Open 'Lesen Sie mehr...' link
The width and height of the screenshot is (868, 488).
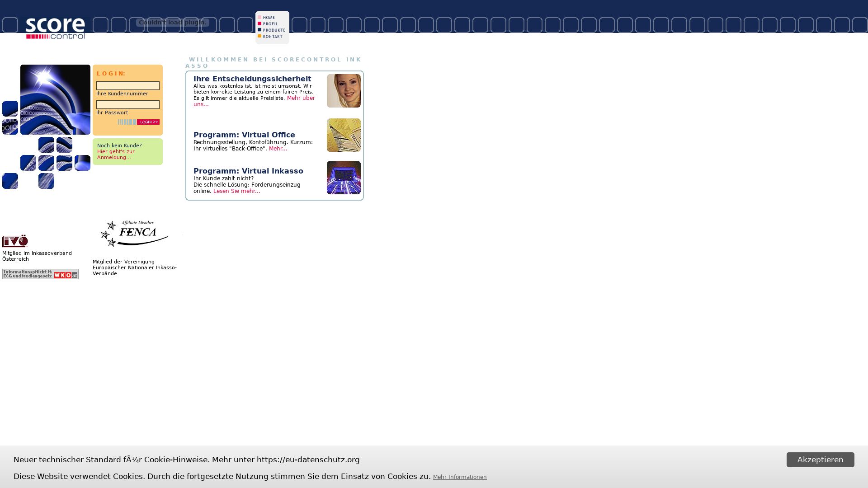tap(237, 191)
